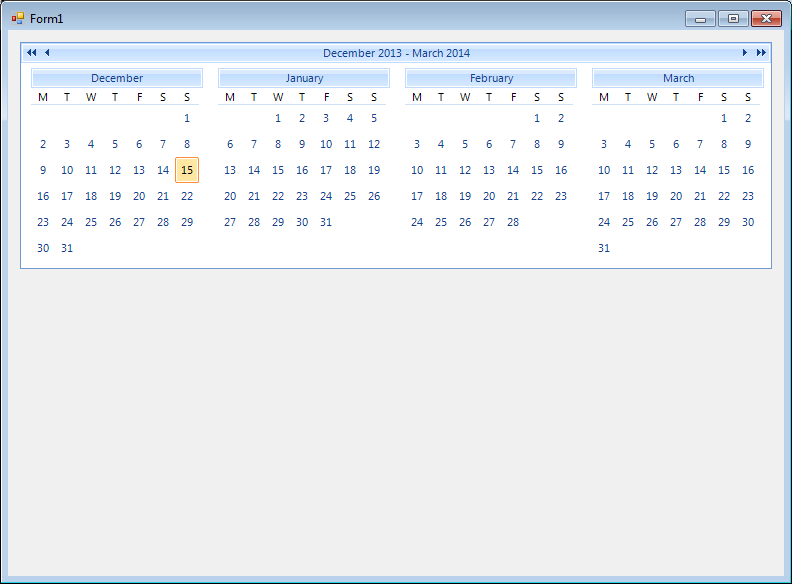Viewport: 794px width, 585px height.
Task: Click the Form1 window icon
Action: (18, 19)
